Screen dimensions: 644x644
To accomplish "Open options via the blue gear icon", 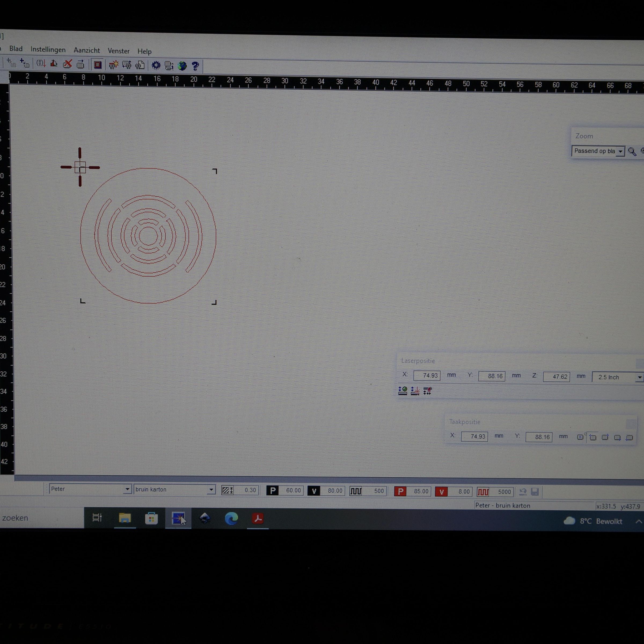I will tap(156, 65).
